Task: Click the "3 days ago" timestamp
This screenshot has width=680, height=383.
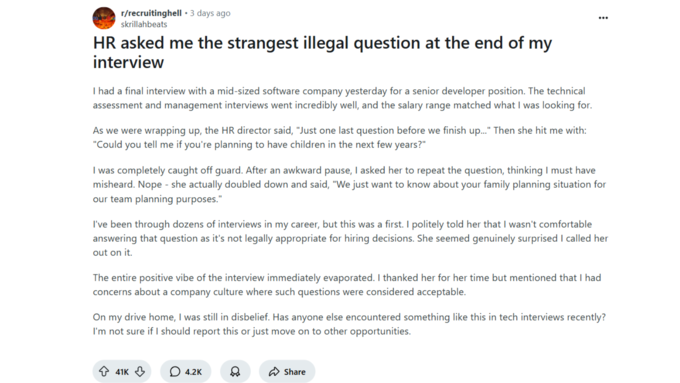Action: click(210, 13)
